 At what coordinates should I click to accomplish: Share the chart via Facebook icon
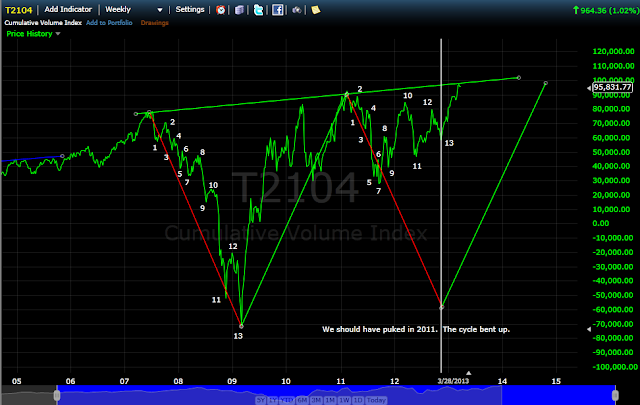pos(278,10)
